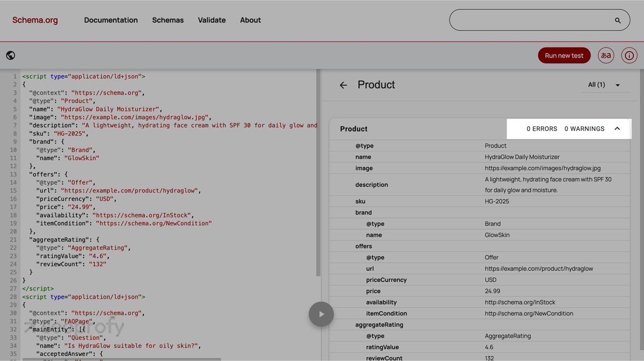Click the offers url value in results
The width and height of the screenshot is (644, 361).
(x=539, y=269)
